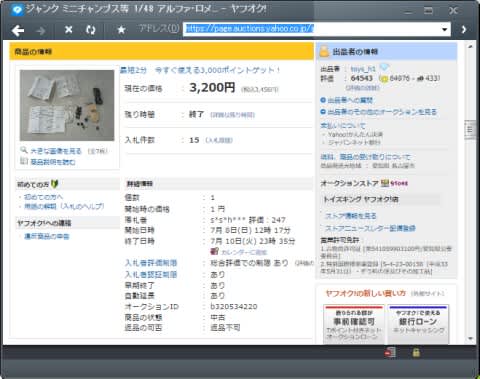Click the padlock security icon in the status bar
The height and width of the screenshot is (379, 480).
pos(416,352)
